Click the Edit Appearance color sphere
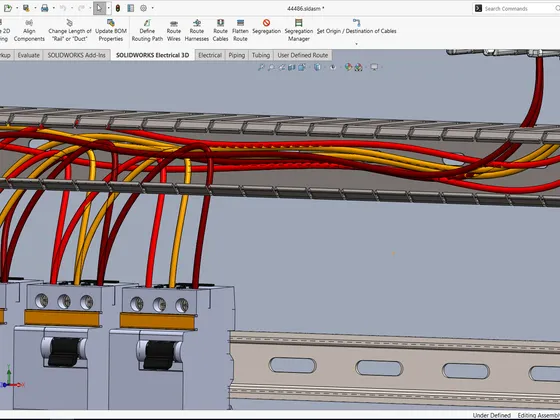This screenshot has width=560, height=420. (348, 67)
